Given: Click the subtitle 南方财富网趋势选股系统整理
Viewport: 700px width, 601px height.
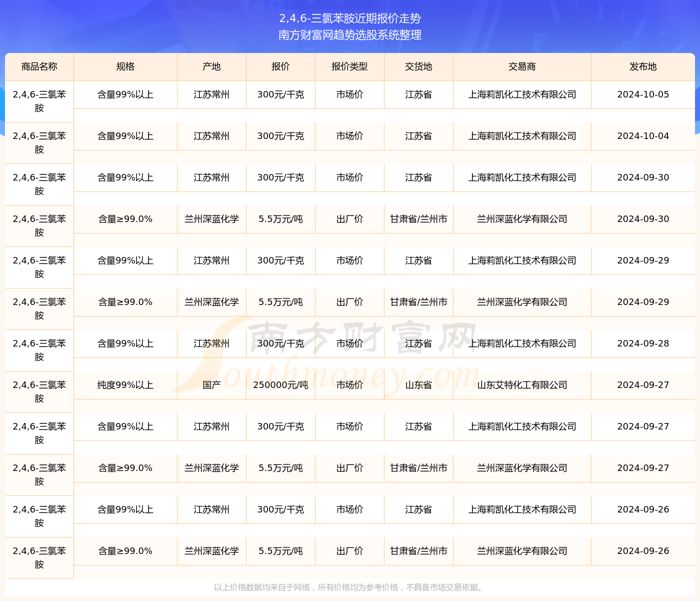Looking at the screenshot, I should click(350, 35).
